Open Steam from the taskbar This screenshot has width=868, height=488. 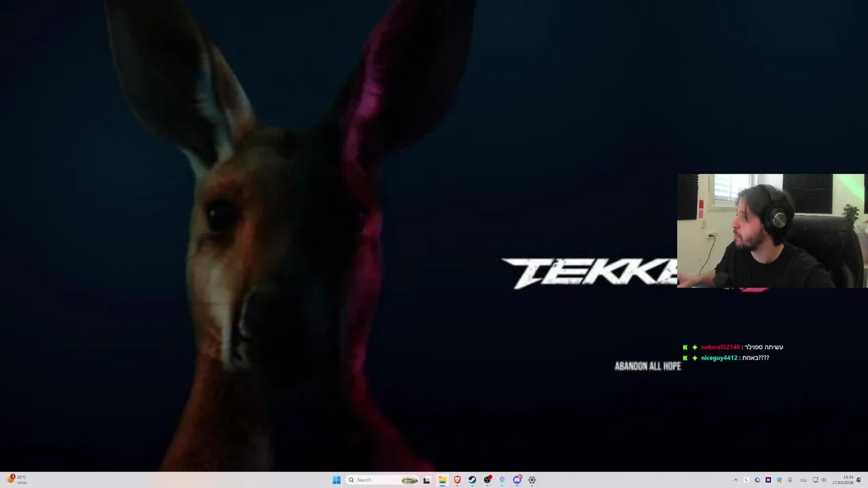click(472, 480)
